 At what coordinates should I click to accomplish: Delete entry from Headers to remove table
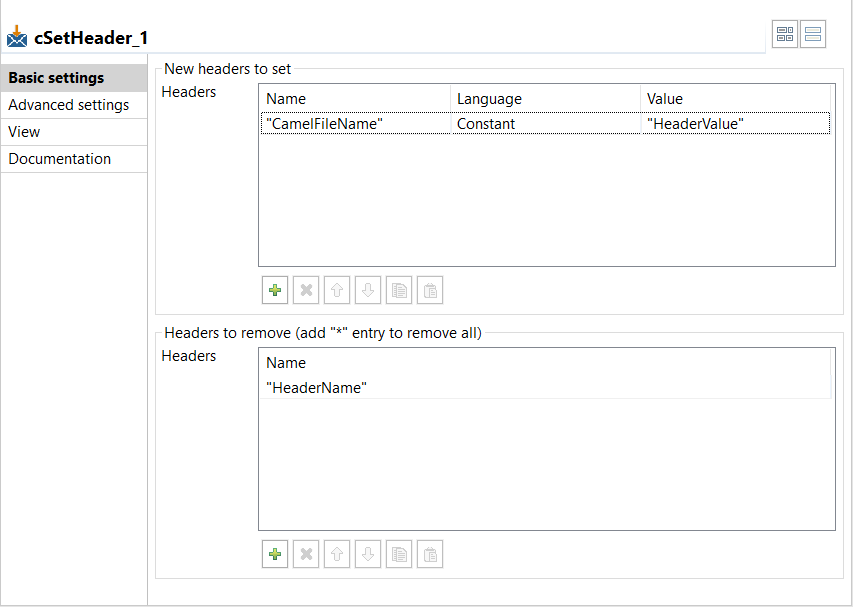click(x=306, y=555)
